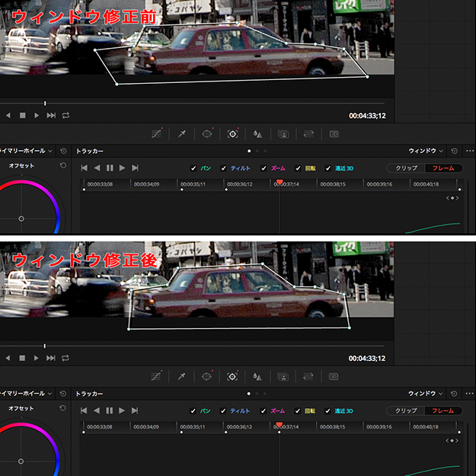
Task: Click the 3D palette icon in the lower panel
Action: (334, 375)
